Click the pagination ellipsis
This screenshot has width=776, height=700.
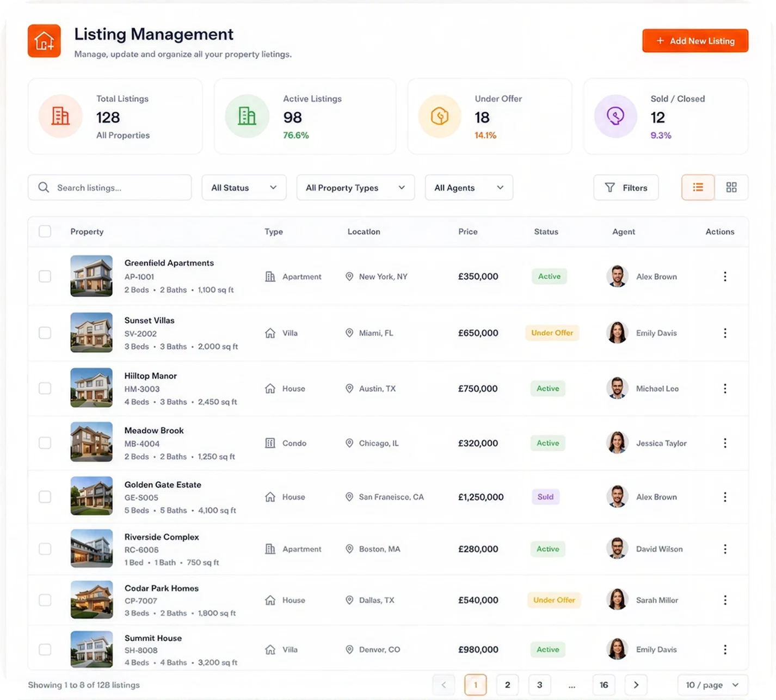tap(571, 686)
